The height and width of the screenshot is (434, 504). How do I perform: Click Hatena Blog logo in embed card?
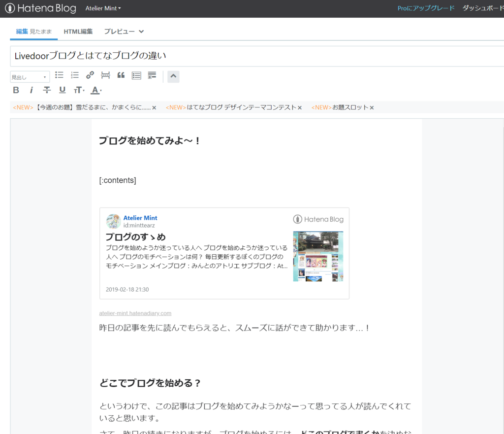coord(318,219)
